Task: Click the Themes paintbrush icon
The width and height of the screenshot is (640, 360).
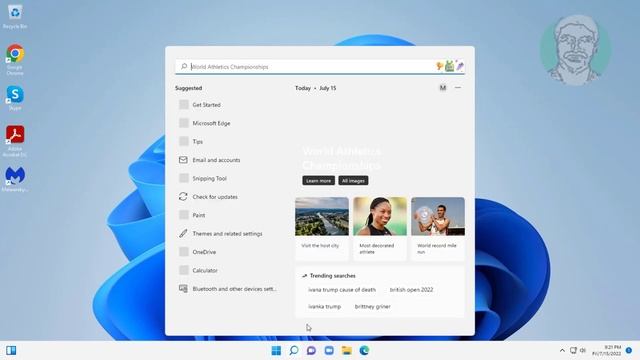Action: point(183,233)
